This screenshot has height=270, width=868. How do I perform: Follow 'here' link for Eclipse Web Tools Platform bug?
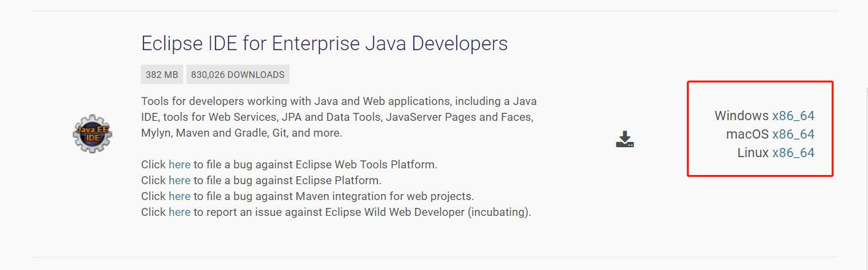point(179,164)
